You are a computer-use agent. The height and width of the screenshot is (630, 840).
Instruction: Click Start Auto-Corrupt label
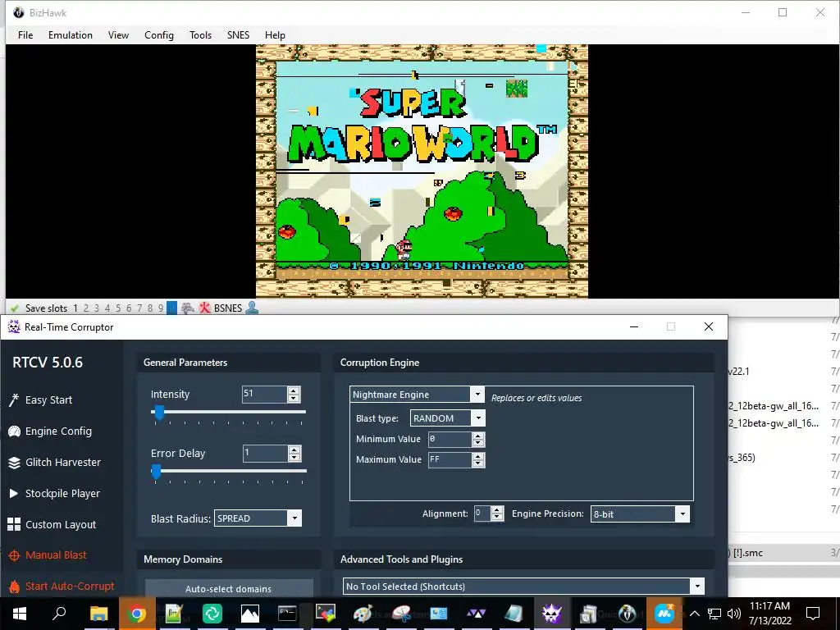(x=70, y=586)
